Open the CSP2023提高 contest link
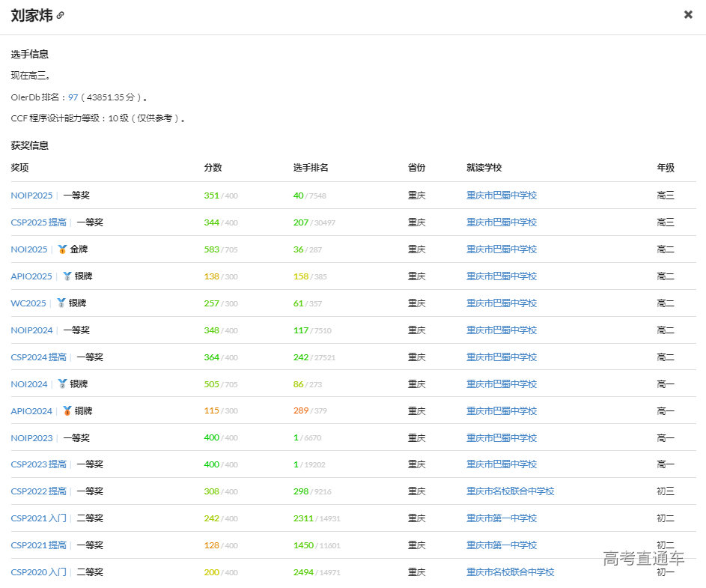 pos(37,464)
